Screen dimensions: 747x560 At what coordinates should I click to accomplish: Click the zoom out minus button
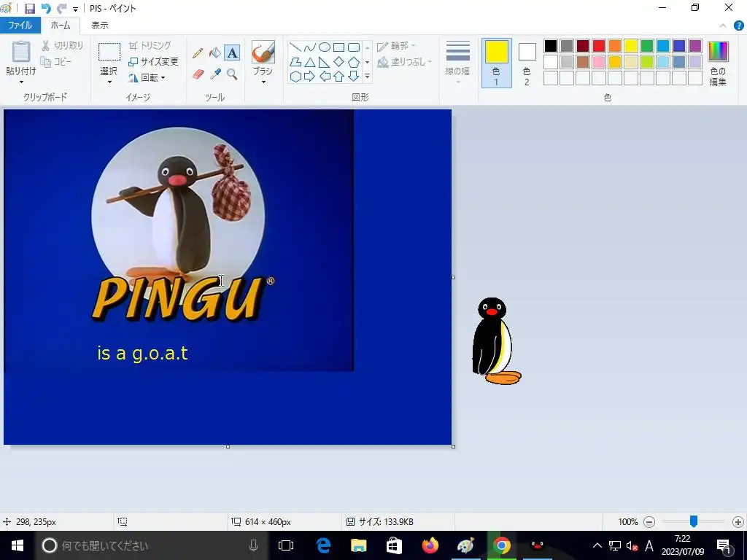click(649, 522)
